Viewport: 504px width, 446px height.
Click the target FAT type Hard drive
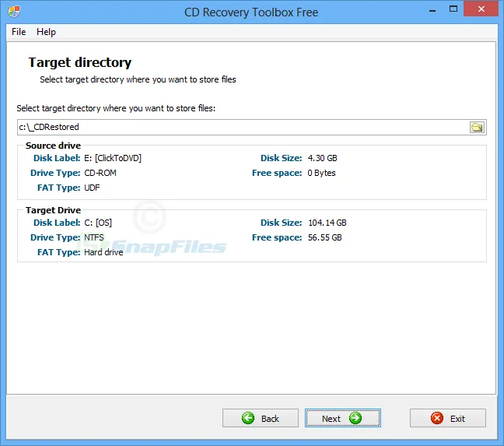pos(103,252)
